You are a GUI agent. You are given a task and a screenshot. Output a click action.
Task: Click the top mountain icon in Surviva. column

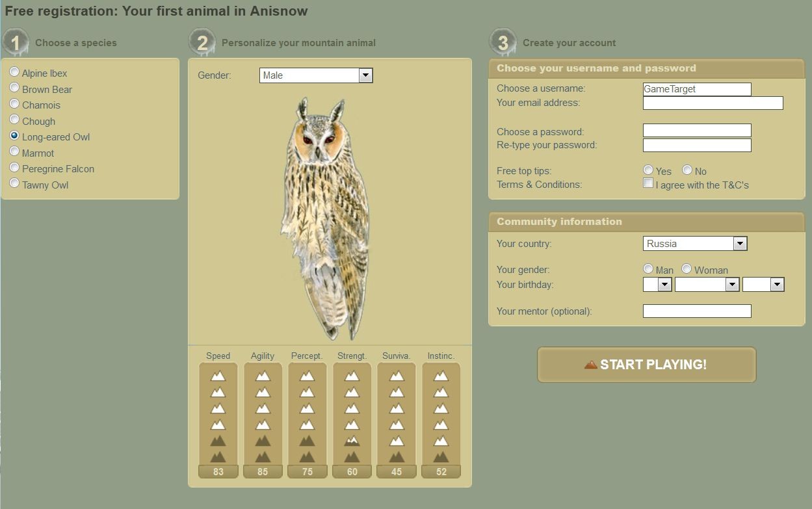[x=397, y=376]
